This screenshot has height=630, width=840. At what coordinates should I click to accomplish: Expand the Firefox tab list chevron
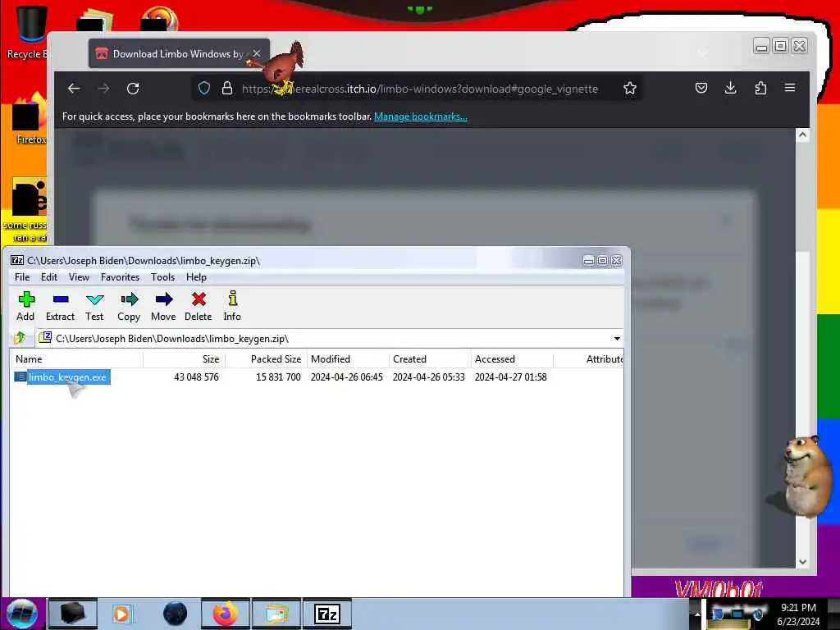click(x=702, y=52)
